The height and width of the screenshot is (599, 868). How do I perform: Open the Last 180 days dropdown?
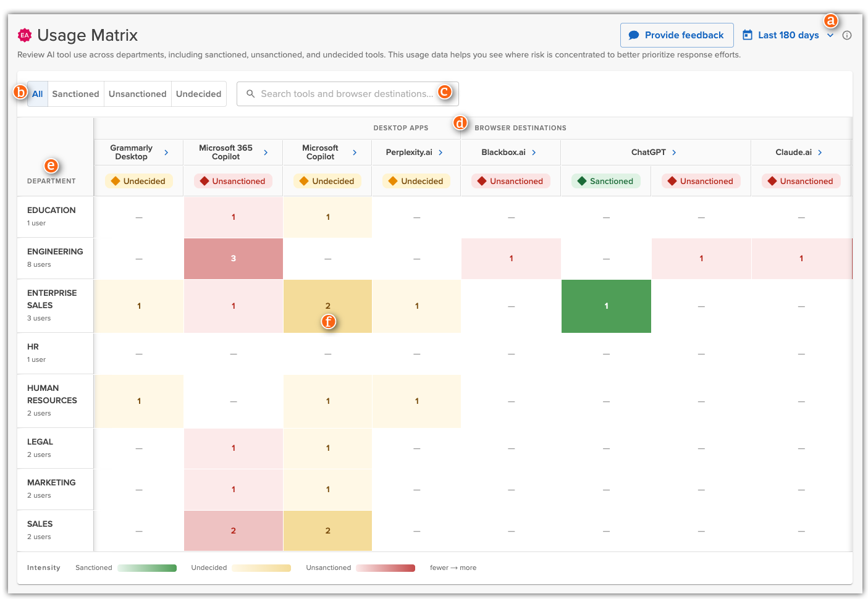tap(788, 35)
